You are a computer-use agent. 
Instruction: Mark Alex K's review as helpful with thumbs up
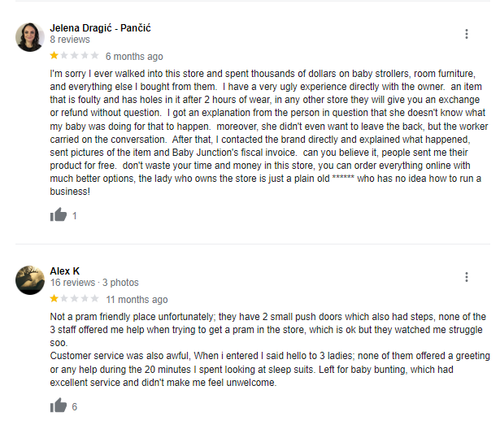click(x=58, y=406)
